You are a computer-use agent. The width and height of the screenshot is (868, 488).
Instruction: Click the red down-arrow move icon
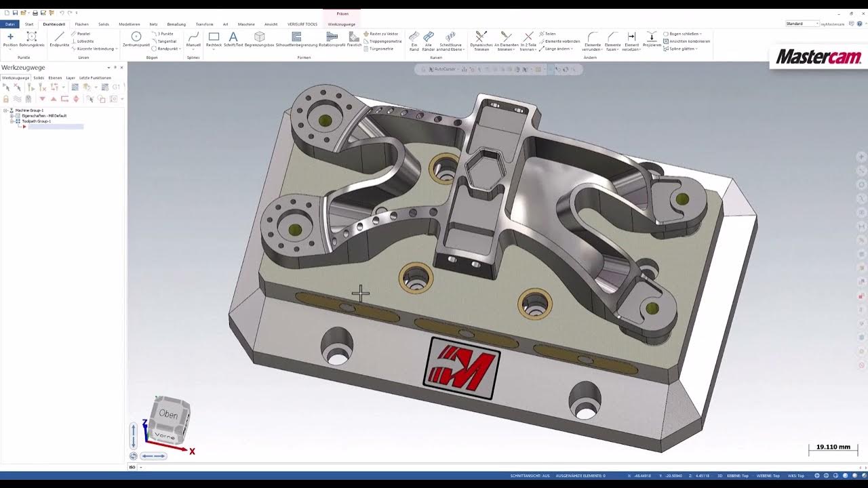pos(42,99)
